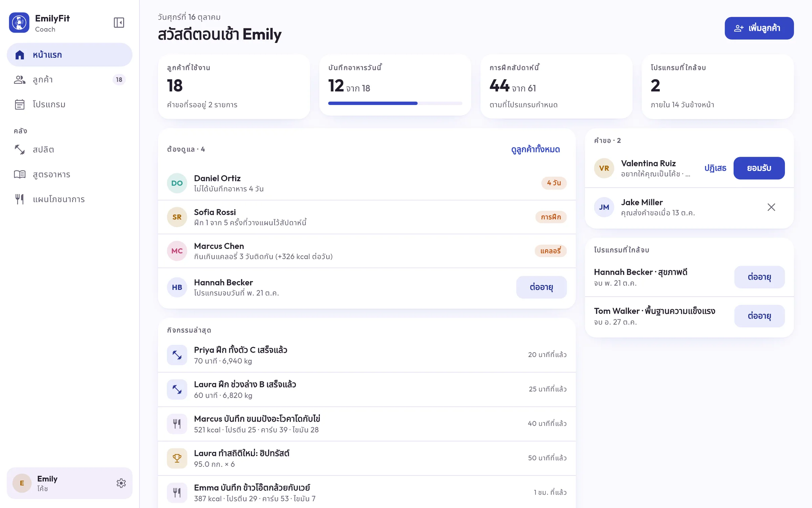Click the เพิ่มลูกค้า button
Viewport: 812px width, 508px height.
[759, 28]
